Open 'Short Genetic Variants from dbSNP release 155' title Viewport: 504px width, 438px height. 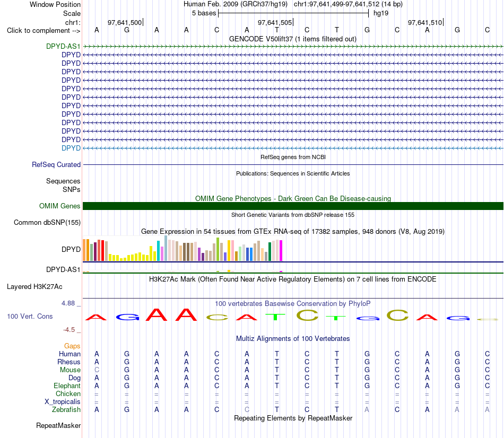(293, 215)
